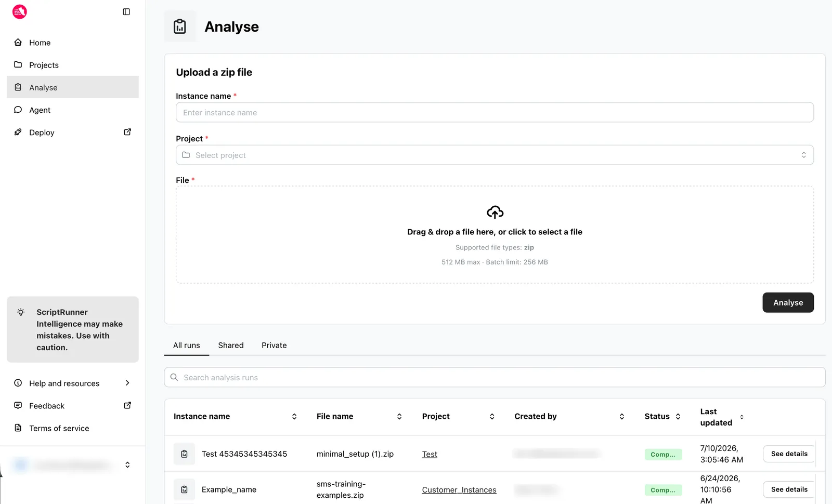832x504 pixels.
Task: Click status badge in Example_name row
Action: [x=663, y=490]
